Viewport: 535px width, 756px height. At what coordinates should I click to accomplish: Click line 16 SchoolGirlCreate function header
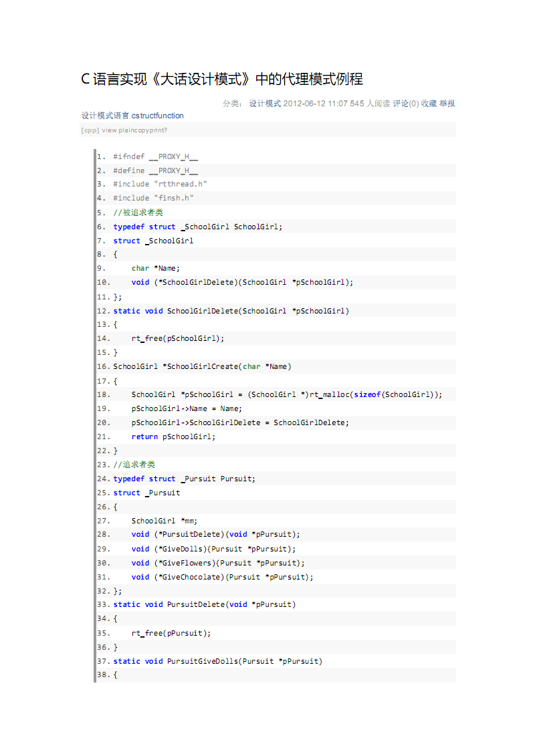click(202, 366)
